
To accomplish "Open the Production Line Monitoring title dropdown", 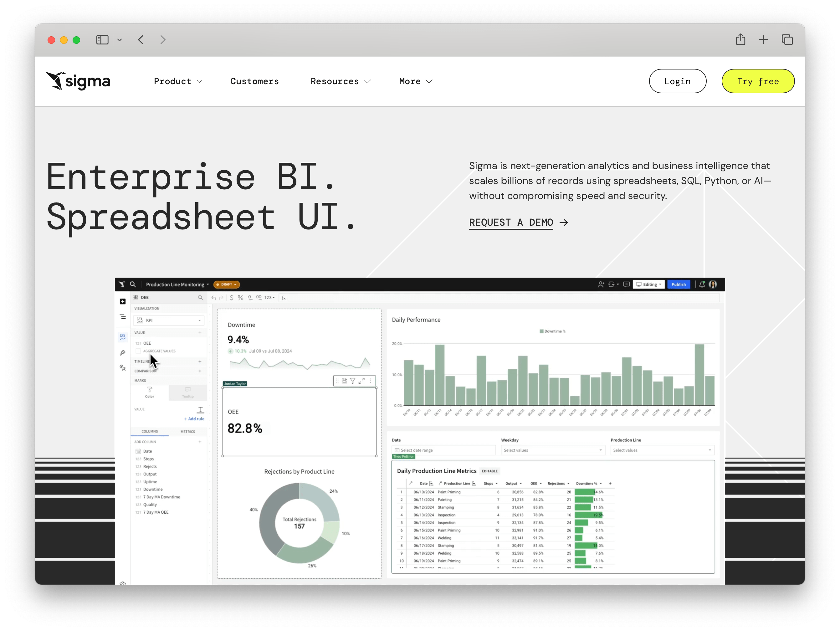I will (177, 285).
